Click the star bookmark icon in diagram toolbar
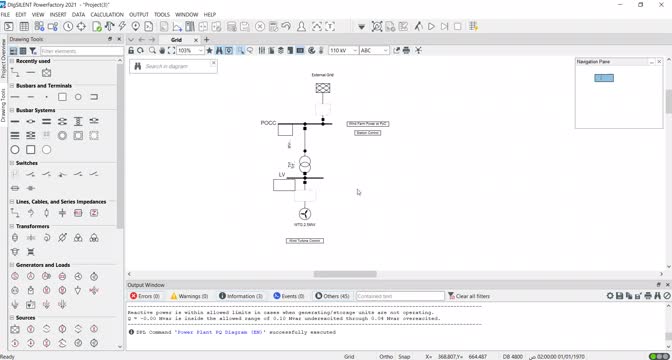Screen dimensions: 672x360 209,51
